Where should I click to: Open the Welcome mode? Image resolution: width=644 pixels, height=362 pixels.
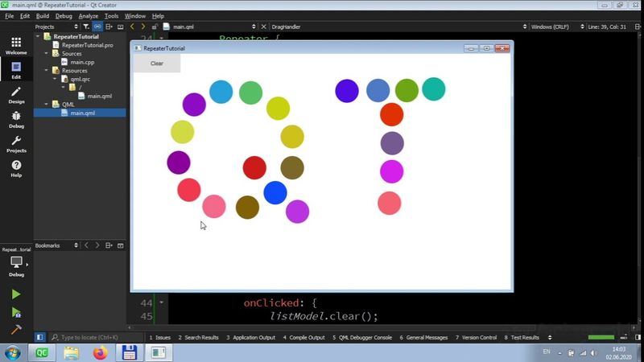pos(15,46)
